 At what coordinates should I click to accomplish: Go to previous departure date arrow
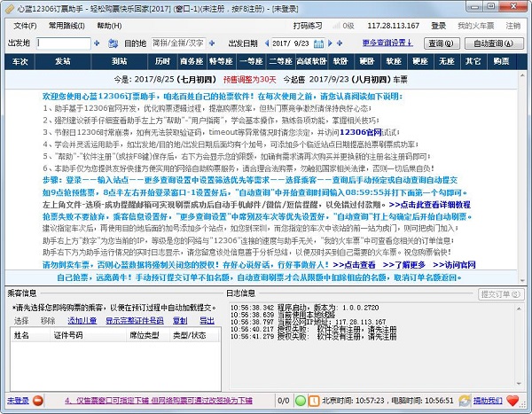click(266, 43)
